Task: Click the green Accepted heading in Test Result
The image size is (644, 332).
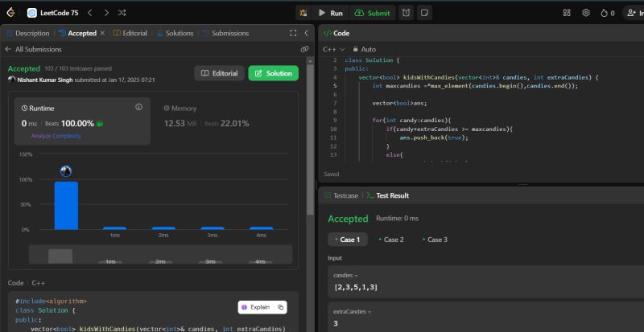Action: pyautogui.click(x=348, y=219)
